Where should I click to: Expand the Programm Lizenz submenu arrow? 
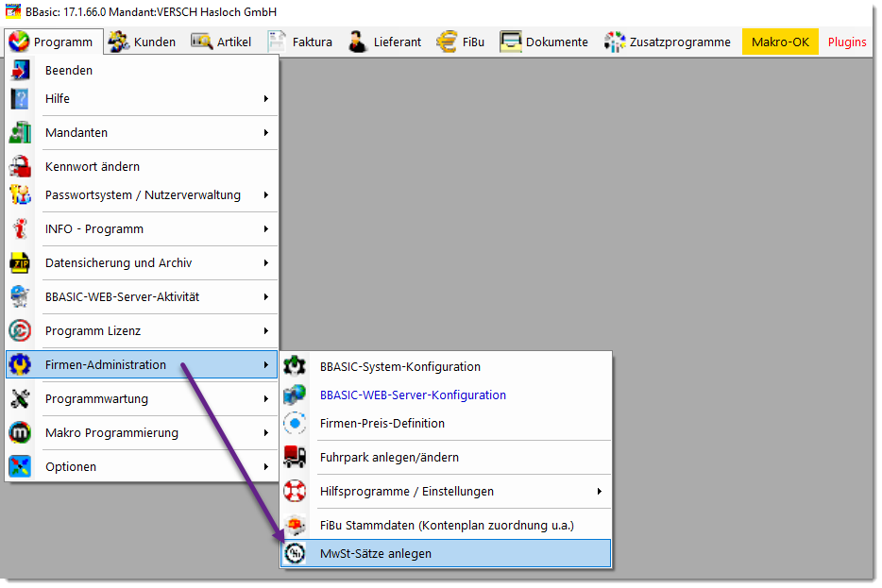pyautogui.click(x=266, y=331)
